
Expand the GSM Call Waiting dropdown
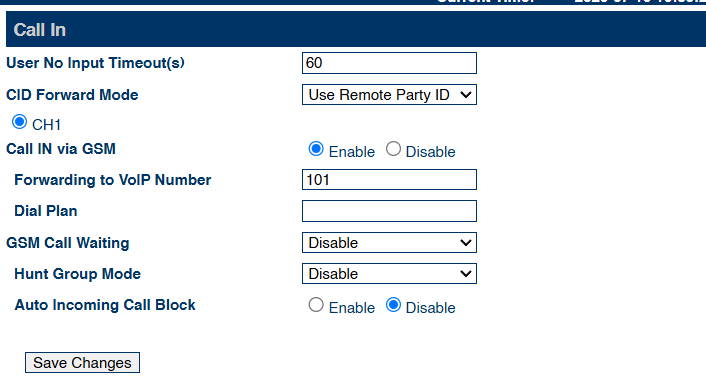pyautogui.click(x=389, y=243)
